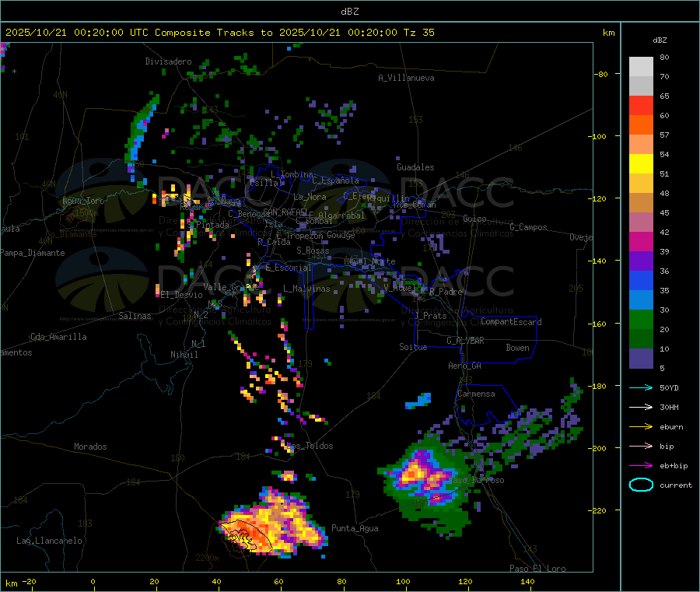Click the 'Nihuil' map label

point(184,355)
